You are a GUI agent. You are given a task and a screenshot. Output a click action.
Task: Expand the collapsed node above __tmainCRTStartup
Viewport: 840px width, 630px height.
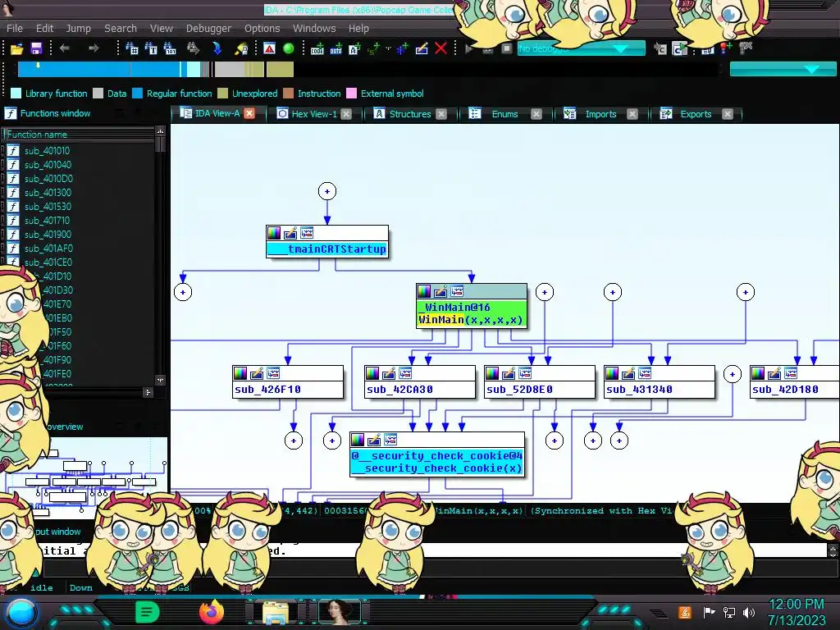tap(327, 191)
